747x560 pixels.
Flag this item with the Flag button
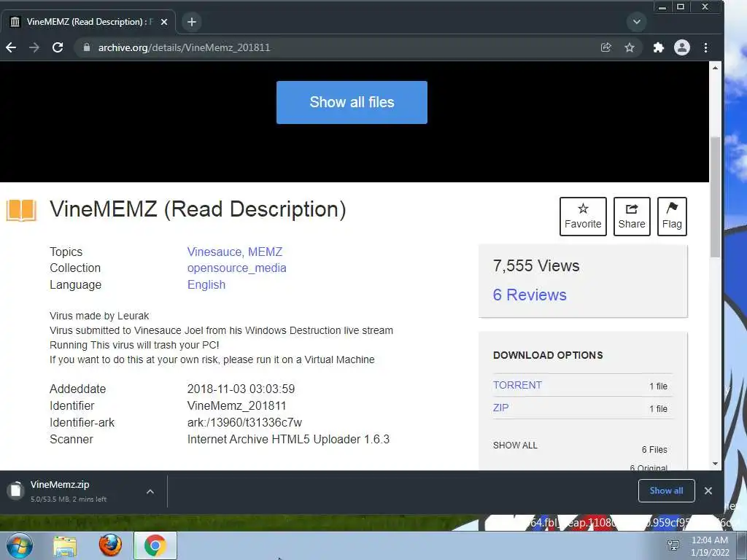[x=672, y=217]
